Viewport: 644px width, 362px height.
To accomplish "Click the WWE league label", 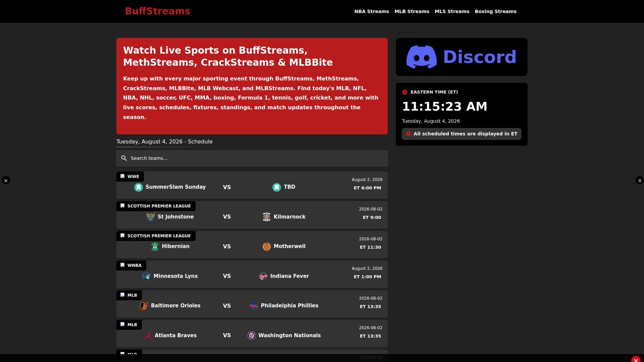I will [133, 177].
